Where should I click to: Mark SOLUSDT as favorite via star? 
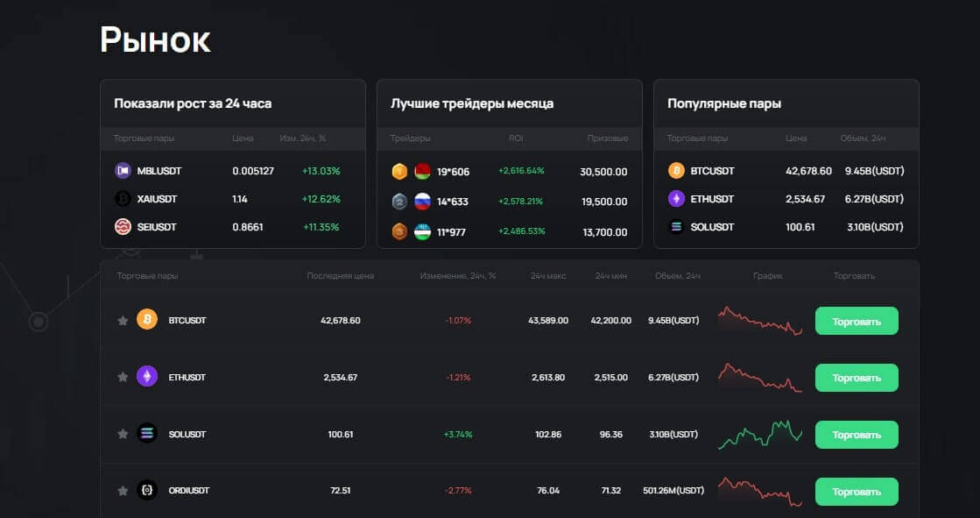tap(123, 434)
